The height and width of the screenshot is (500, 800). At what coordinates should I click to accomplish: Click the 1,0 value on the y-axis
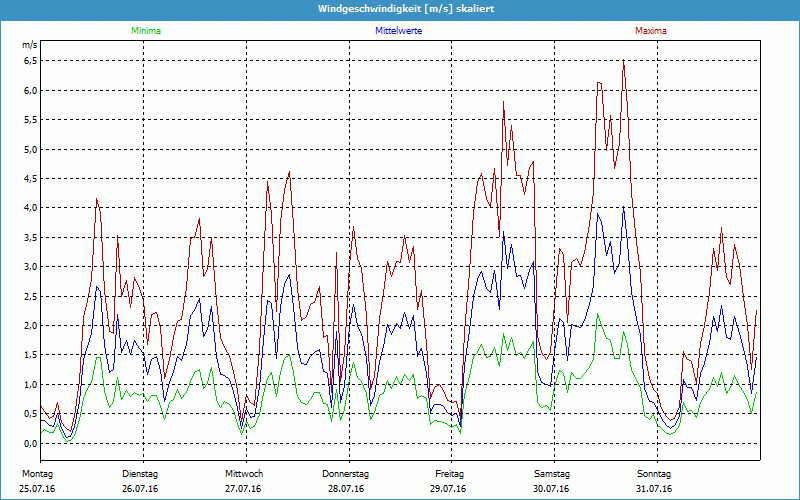click(x=31, y=385)
